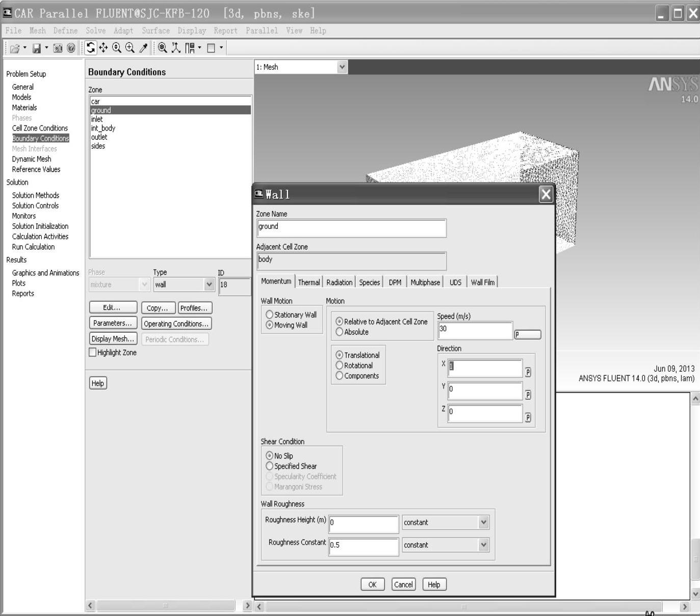
Task: Click the save floppy disk icon
Action: pos(37,48)
